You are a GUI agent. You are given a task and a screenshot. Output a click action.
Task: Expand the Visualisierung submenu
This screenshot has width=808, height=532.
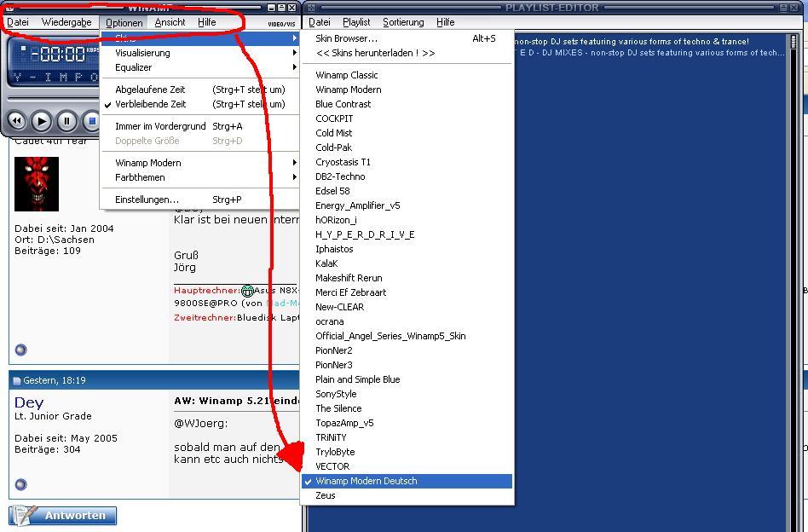tap(200, 53)
